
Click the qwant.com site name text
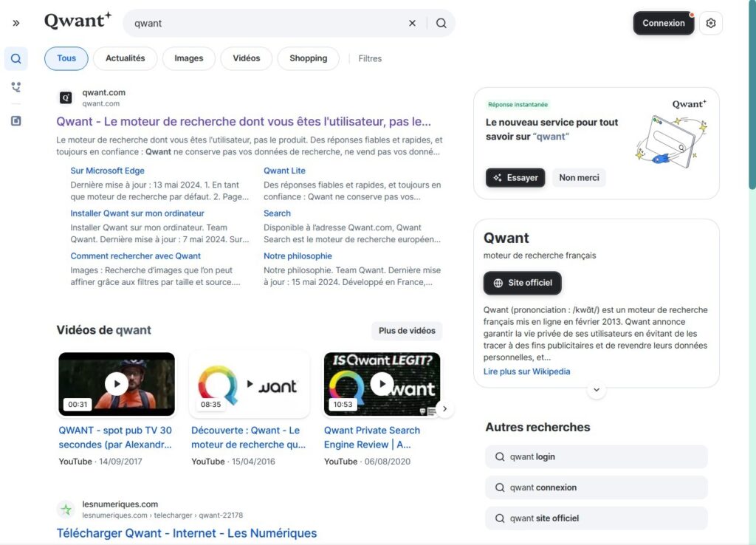pos(103,92)
